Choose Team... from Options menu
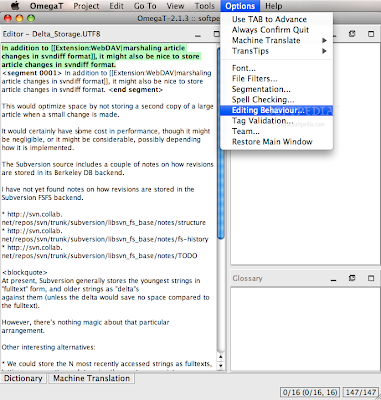 (276, 131)
